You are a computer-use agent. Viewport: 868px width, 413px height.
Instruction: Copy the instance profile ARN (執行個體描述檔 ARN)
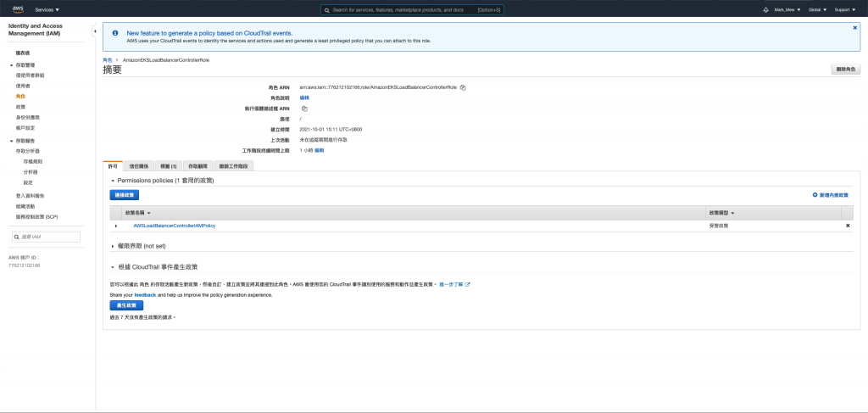[x=304, y=109]
